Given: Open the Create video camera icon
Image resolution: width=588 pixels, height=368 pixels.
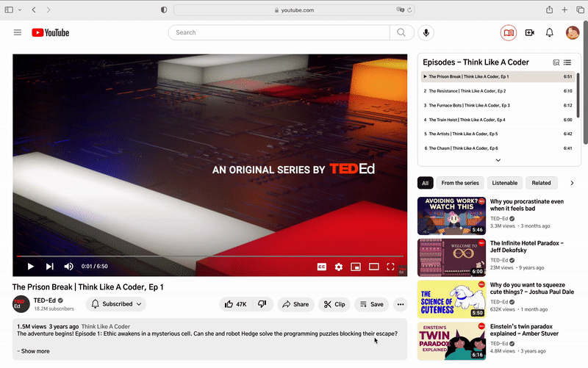Looking at the screenshot, I should click(529, 32).
